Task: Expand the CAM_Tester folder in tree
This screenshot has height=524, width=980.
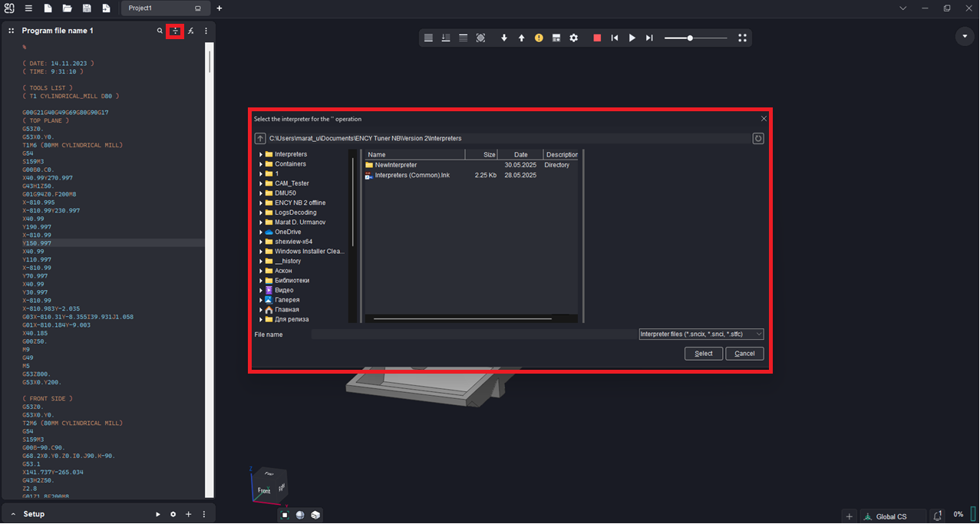Action: tap(261, 183)
